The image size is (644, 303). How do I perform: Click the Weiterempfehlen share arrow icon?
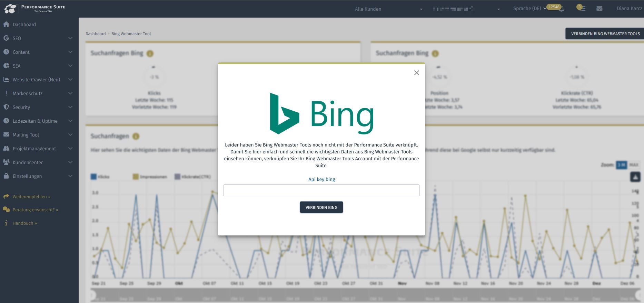point(6,196)
